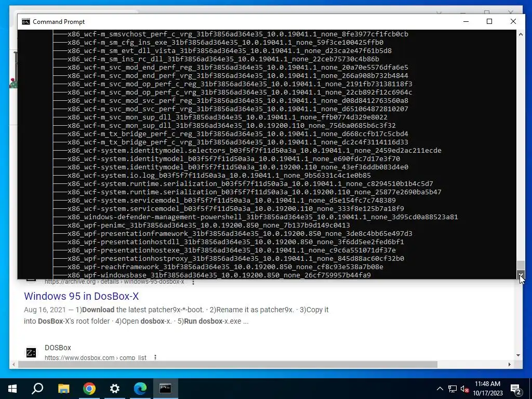Click the Command Prompt window title text
Viewport: 532px width, 399px height.
coord(59,22)
